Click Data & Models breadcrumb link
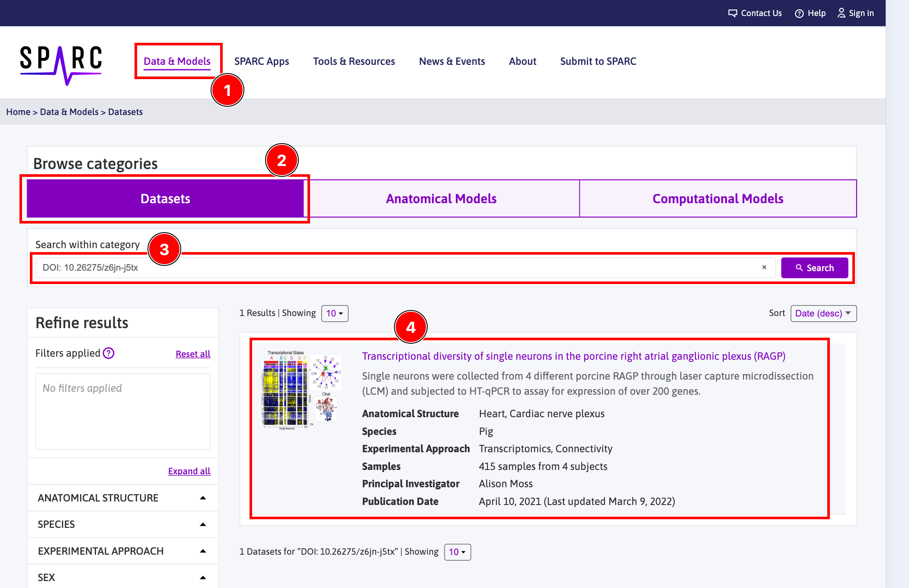Viewport: 909px width, 588px height. pyautogui.click(x=69, y=112)
